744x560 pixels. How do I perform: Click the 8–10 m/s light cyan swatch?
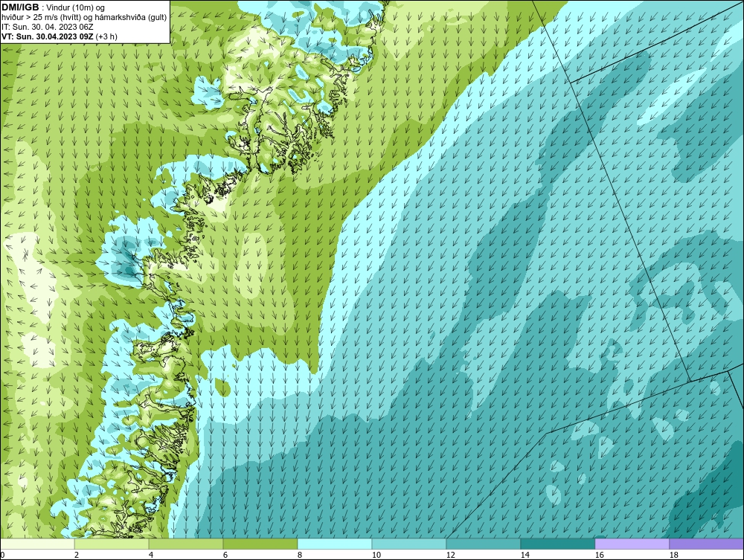[x=335, y=544]
